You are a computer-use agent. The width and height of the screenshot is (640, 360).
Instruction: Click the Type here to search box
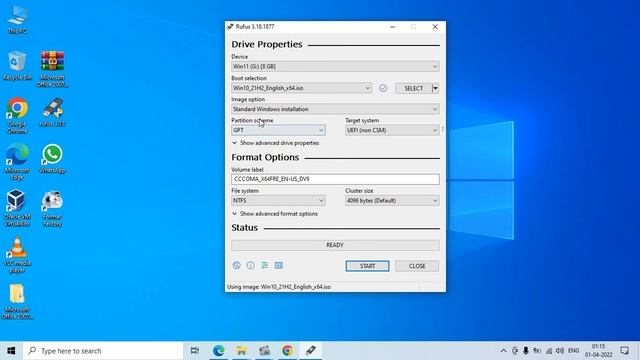pos(103,351)
